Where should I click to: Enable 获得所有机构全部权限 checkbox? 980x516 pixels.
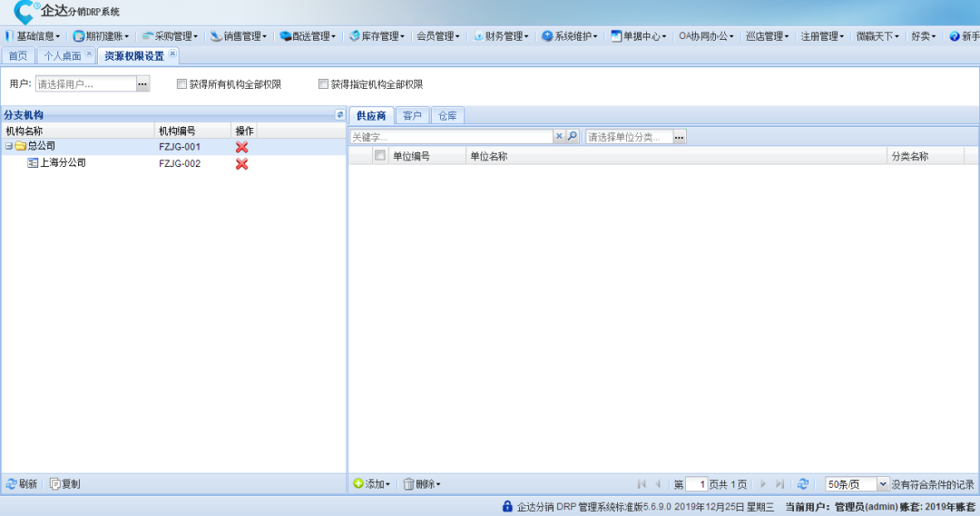tap(181, 83)
